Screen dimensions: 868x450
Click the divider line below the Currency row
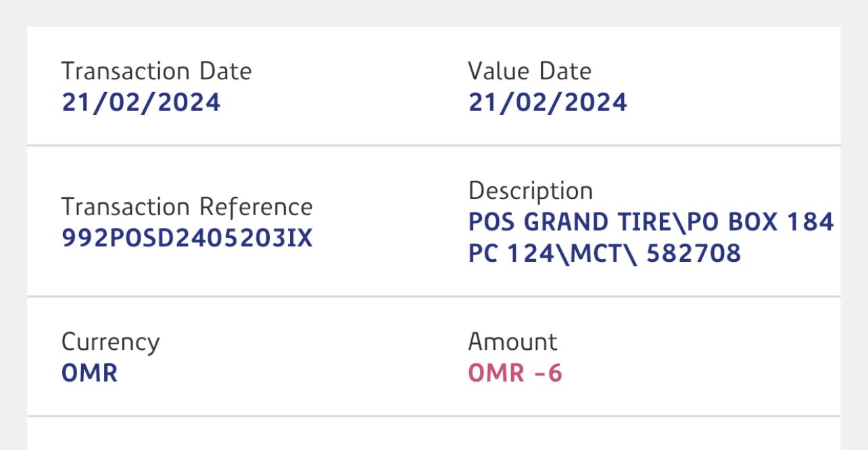coord(433,416)
